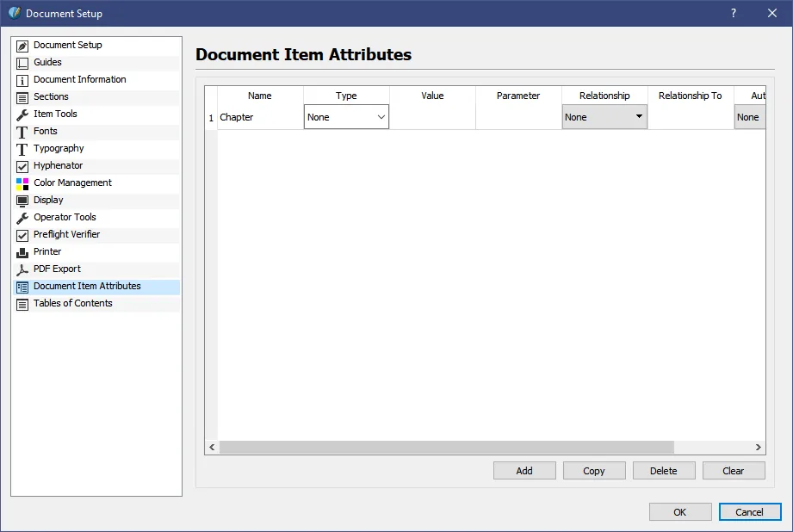Go to the Sections page

point(96,96)
